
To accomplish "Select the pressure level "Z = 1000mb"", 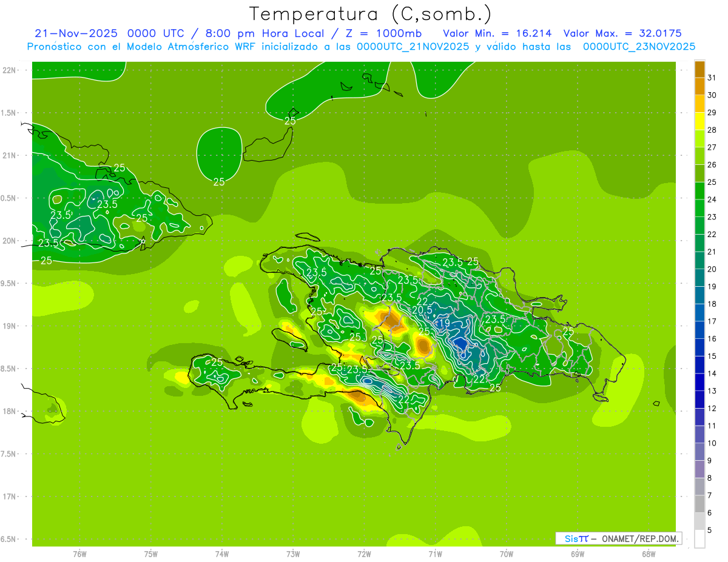I will [385, 33].
